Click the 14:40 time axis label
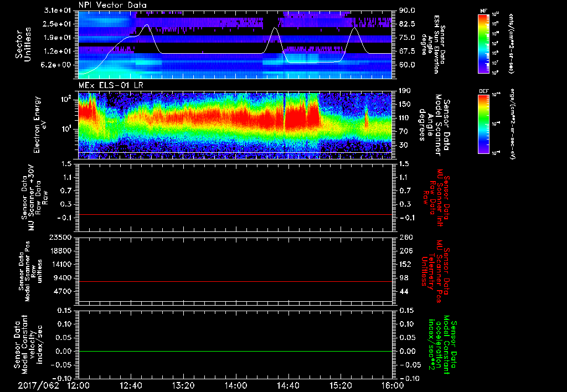This screenshot has height=392, width=567. tap(288, 385)
